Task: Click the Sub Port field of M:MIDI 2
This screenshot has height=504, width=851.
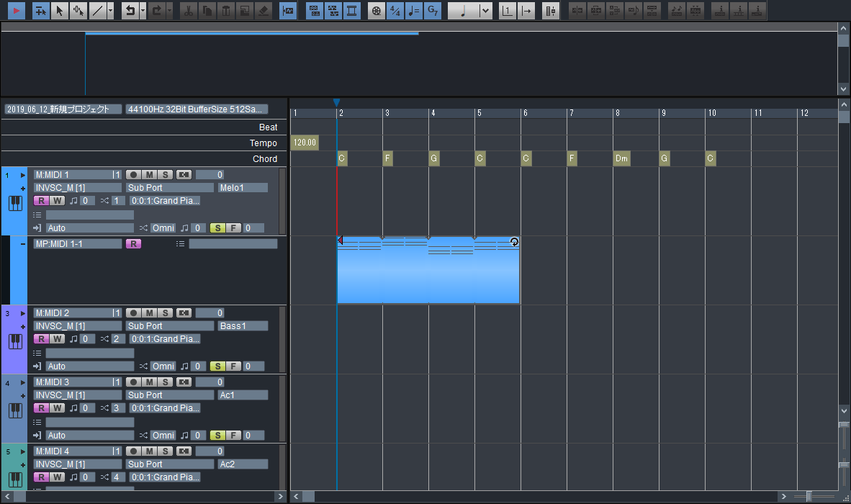Action: pyautogui.click(x=170, y=326)
